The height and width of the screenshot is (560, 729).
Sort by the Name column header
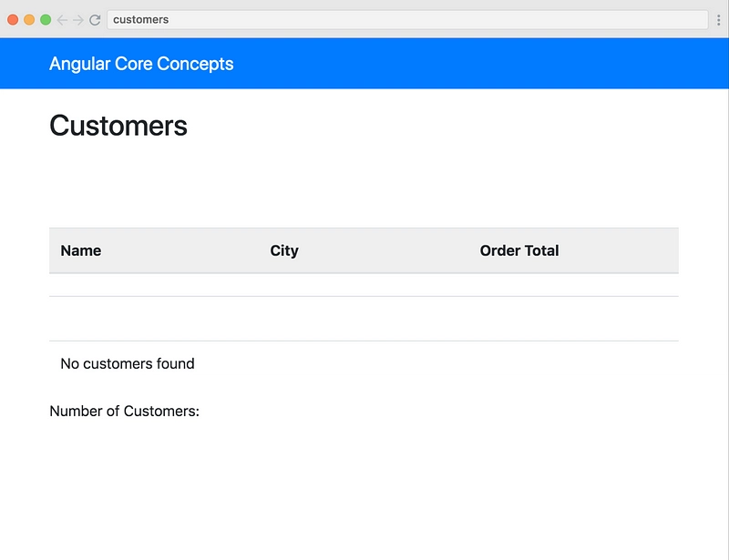tap(81, 250)
